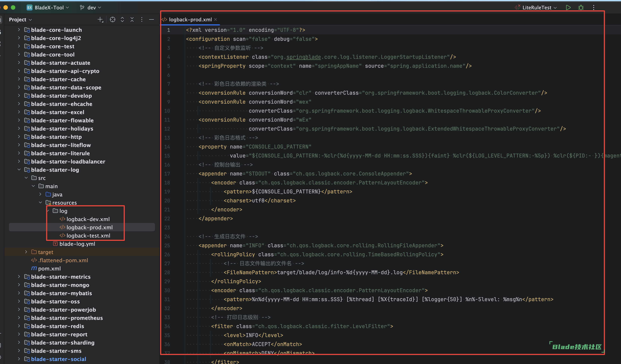
Task: Collapse the src folder
Action: coord(26,178)
